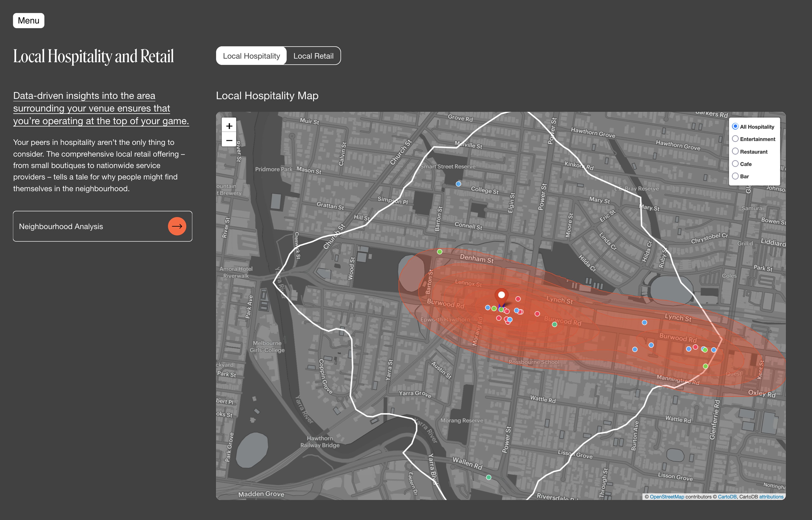Screen dimensions: 812x520
Task: Click the orange arrow icon
Action: point(177,226)
